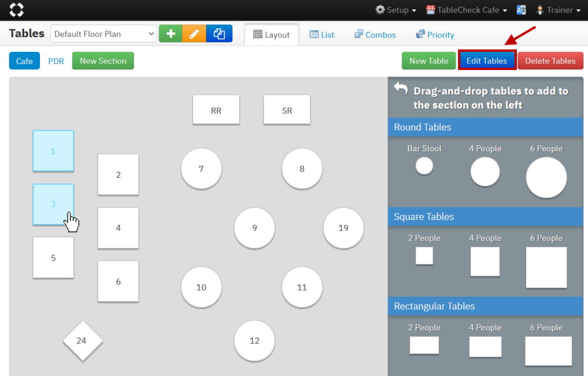This screenshot has width=588, height=376.
Task: Select square table 4
Action: pyautogui.click(x=118, y=228)
